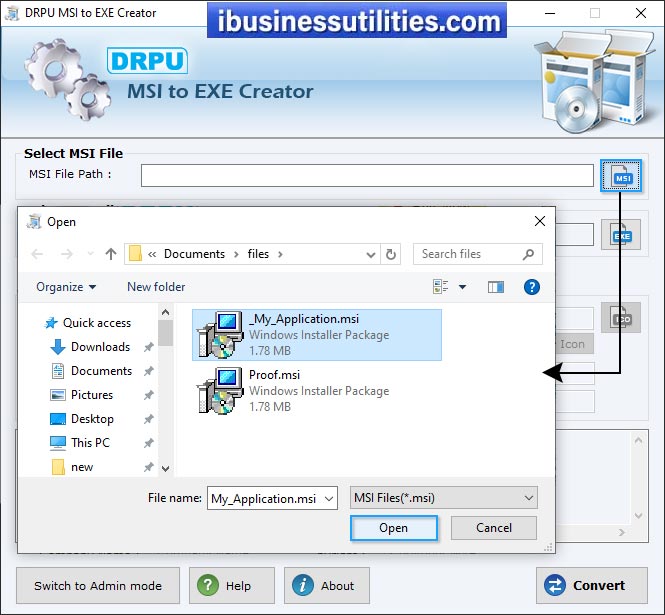Viewport: 665px width, 615px height.
Task: Click the pin icon next to Downloads
Action: (148, 347)
